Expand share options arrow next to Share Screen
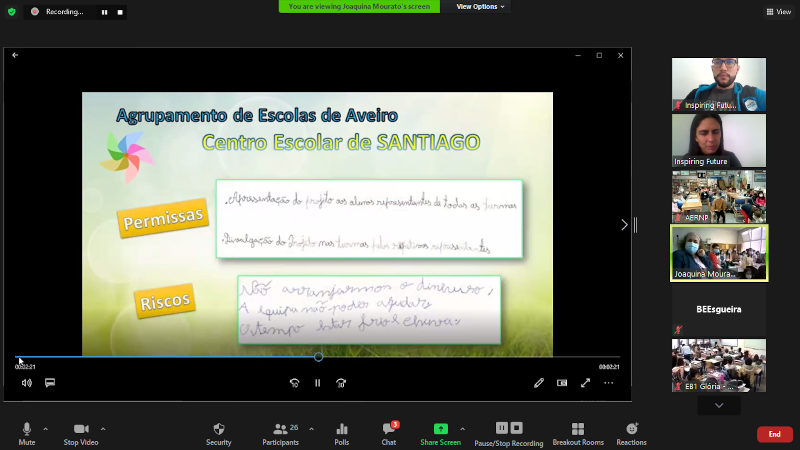Viewport: 800px width, 450px height. point(462,429)
